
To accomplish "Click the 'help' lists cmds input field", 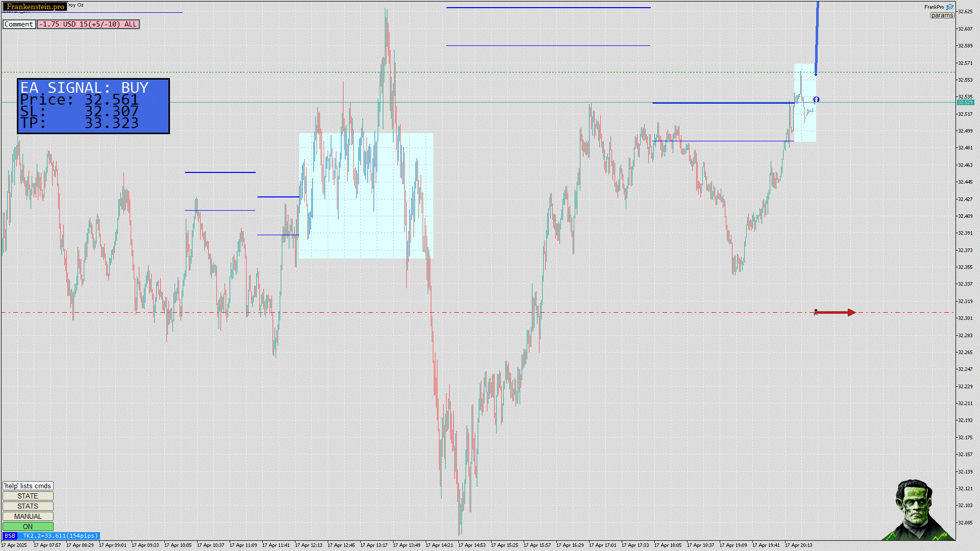I will point(28,486).
